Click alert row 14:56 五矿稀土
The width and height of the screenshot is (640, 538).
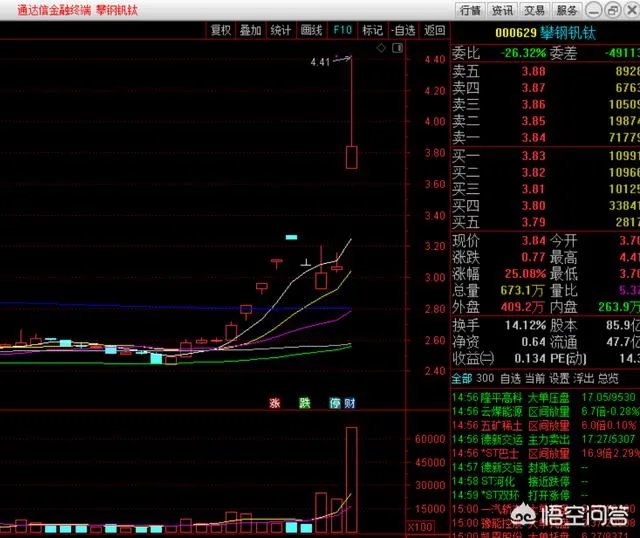click(544, 425)
